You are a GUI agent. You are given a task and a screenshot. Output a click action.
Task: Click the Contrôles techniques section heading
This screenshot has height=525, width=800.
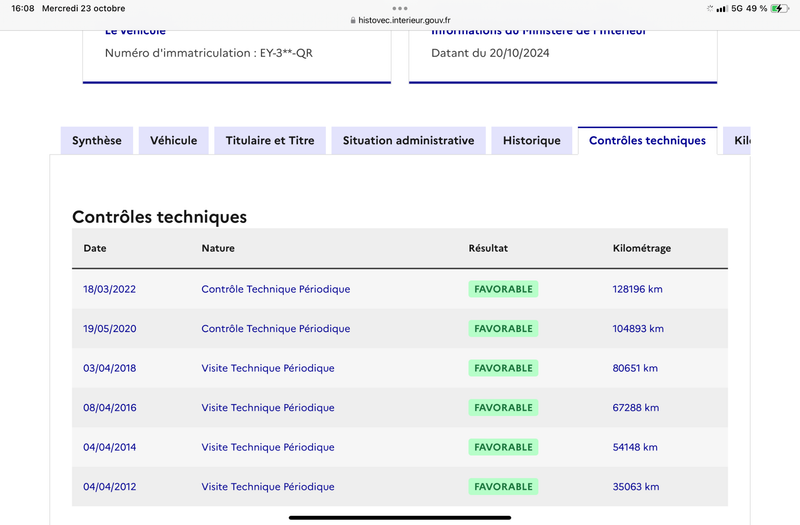[159, 217]
